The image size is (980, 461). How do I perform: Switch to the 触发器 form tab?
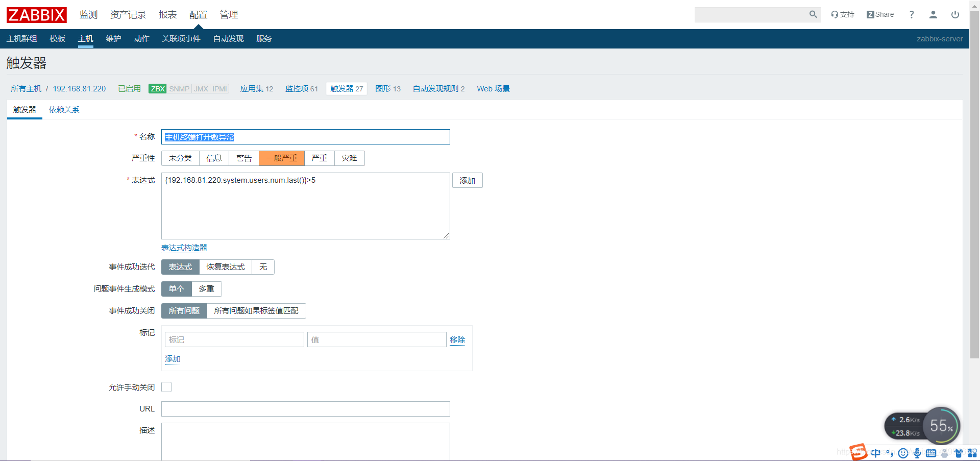[x=24, y=110]
